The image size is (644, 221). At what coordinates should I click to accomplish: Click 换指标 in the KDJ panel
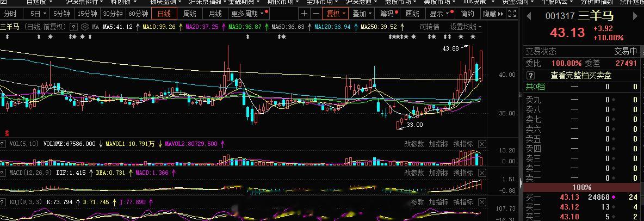click(x=463, y=202)
